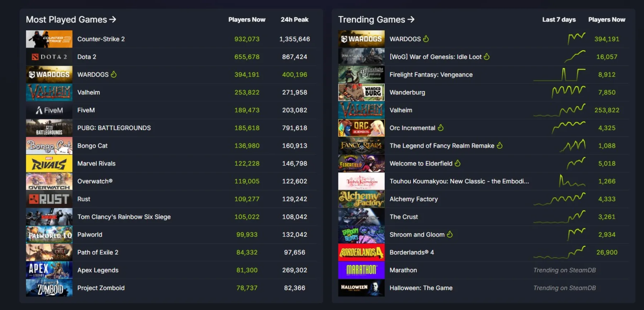The width and height of the screenshot is (644, 310).
Task: Open the Apex Legends logo image
Action: (49, 270)
